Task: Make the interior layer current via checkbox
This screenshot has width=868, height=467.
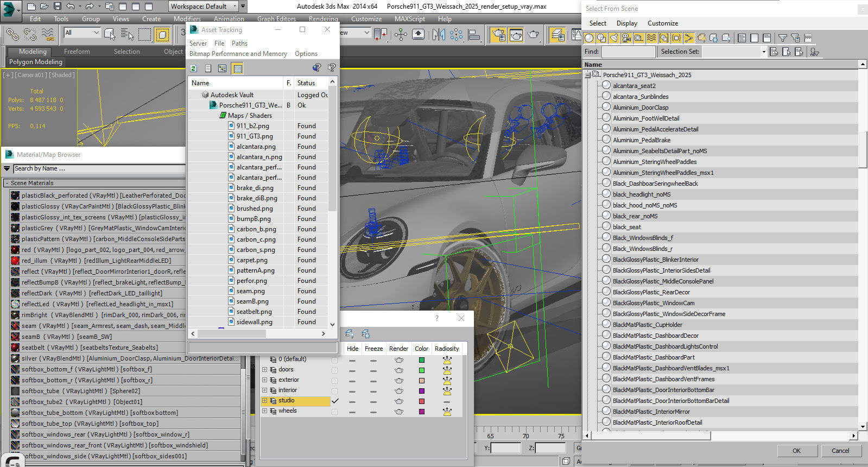Action: click(334, 391)
